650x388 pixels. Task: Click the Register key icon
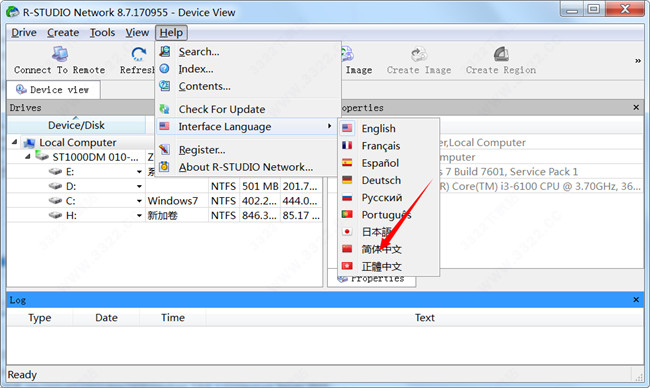tap(165, 149)
